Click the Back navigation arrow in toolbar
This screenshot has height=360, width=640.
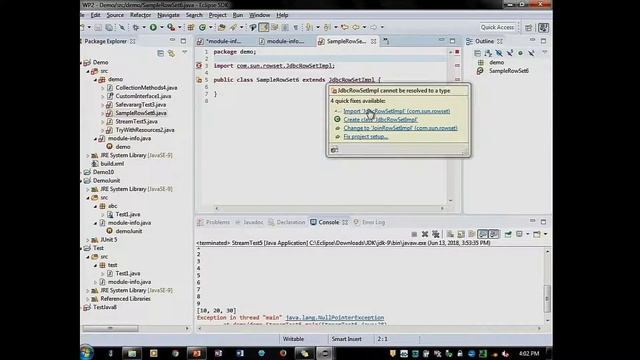pyautogui.click(x=356, y=27)
